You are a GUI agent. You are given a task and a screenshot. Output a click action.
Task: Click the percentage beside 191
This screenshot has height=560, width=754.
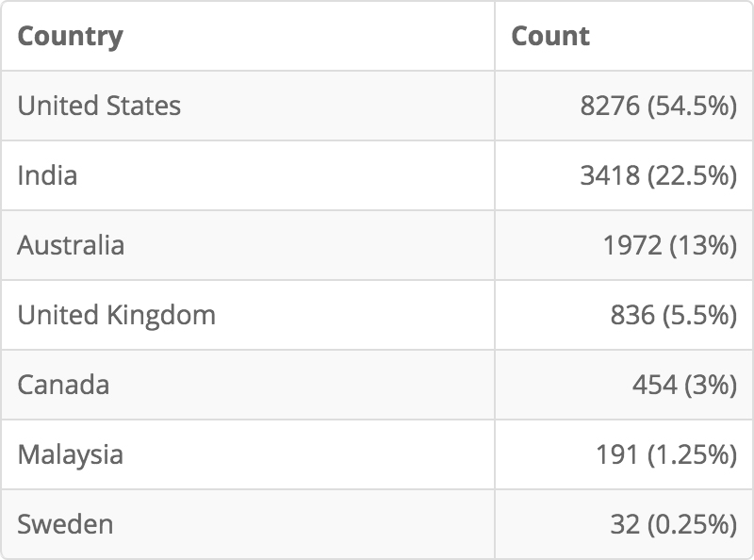692,455
